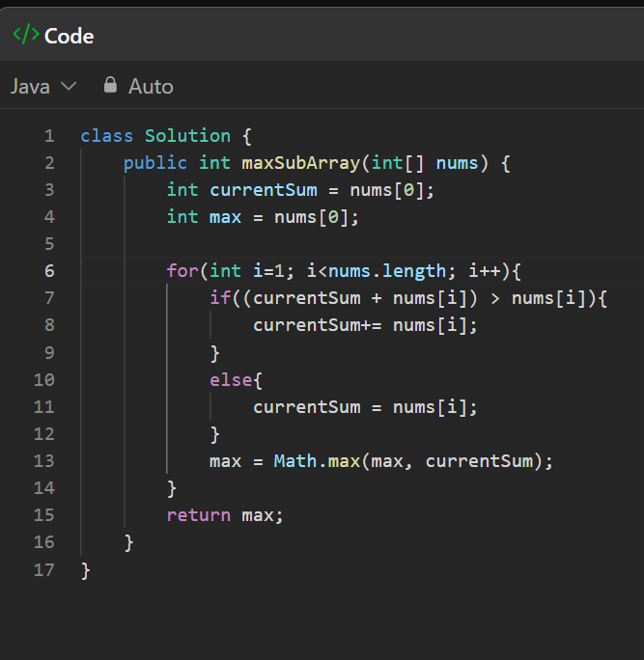Click "Math" on line 13
This screenshot has height=660, width=644.
[294, 461]
